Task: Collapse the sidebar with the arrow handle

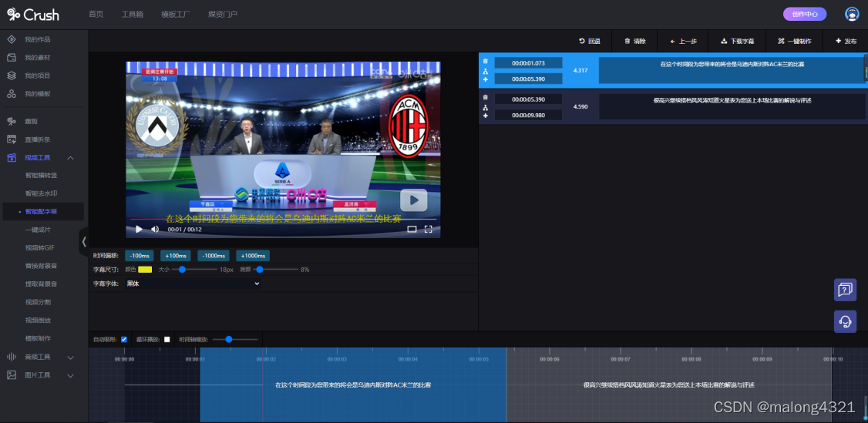Action: coord(83,241)
